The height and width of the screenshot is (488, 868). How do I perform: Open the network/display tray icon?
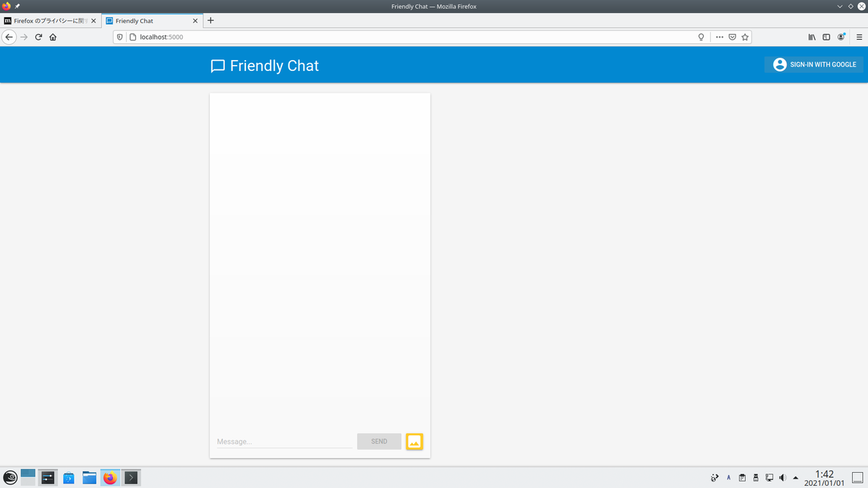click(x=770, y=477)
